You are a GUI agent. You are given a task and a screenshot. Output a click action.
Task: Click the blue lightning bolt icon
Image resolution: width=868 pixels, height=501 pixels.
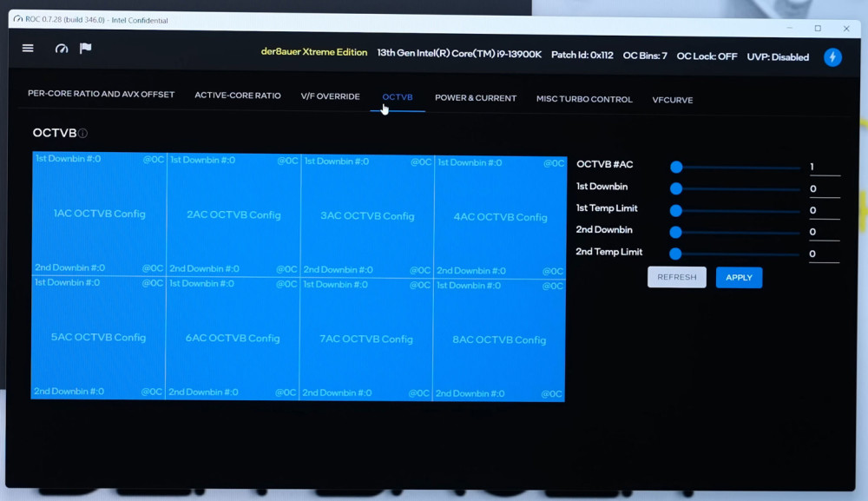832,57
